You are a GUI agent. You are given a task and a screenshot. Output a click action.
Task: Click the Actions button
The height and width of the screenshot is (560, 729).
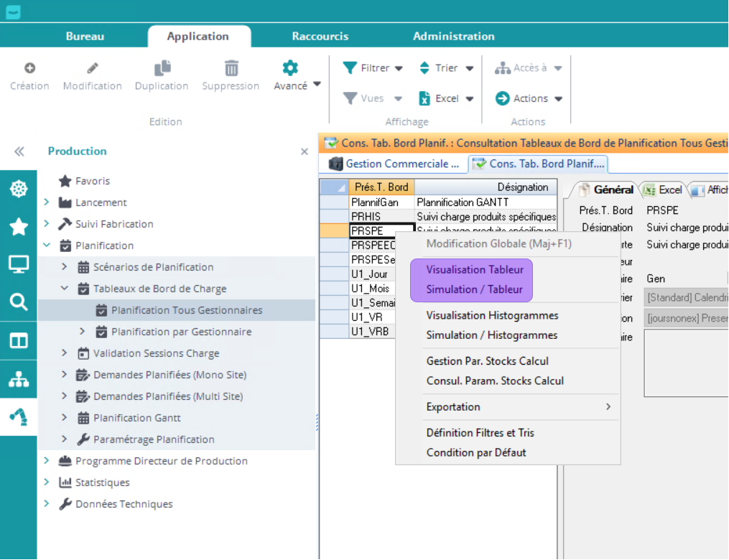529,98
